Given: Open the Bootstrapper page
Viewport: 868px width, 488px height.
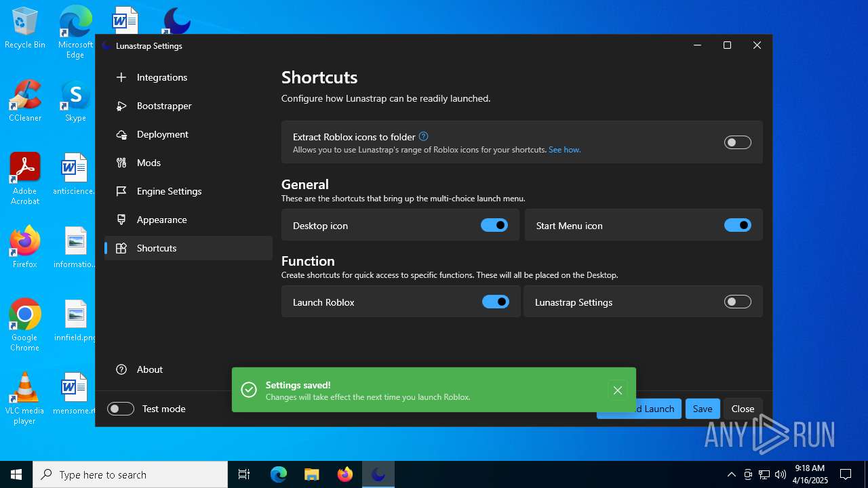Looking at the screenshot, I should pyautogui.click(x=189, y=106).
